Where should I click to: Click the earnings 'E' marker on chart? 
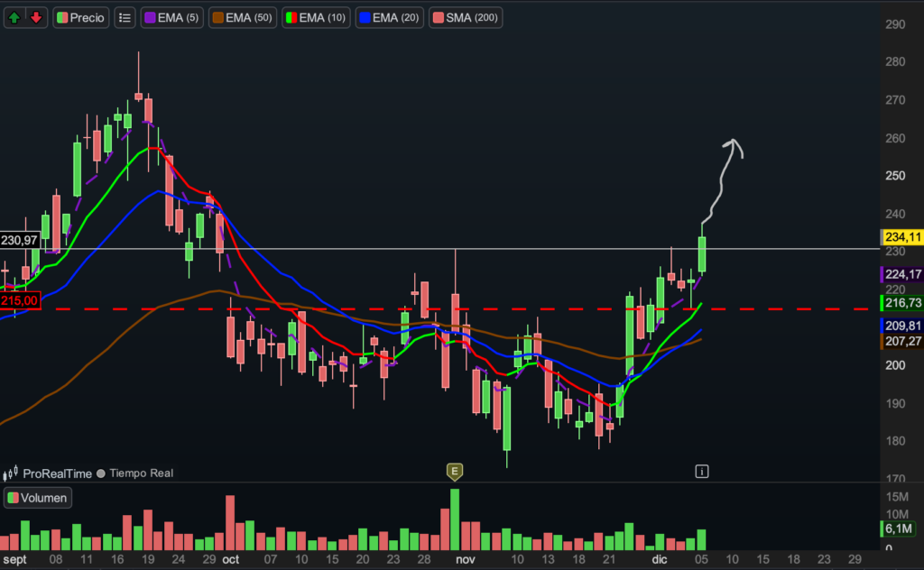(455, 471)
